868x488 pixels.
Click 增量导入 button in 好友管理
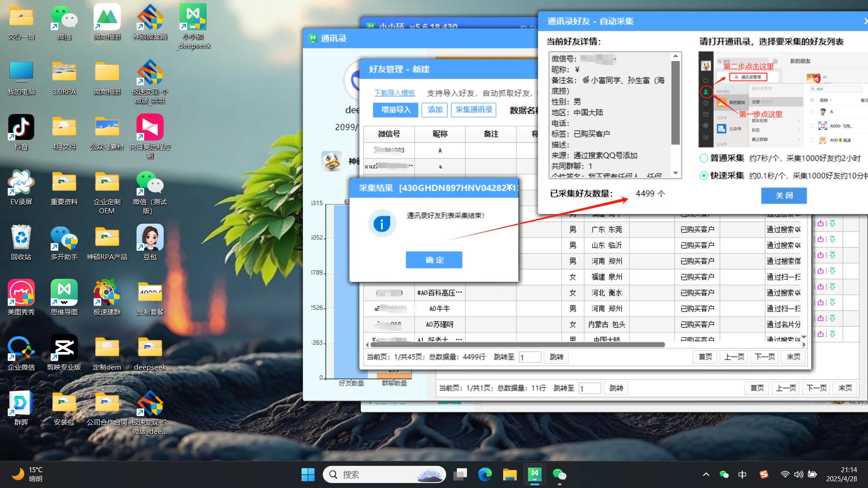[396, 110]
